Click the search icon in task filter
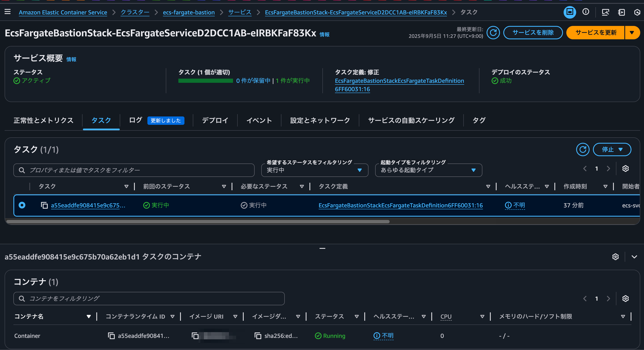The image size is (644, 350). coord(22,170)
